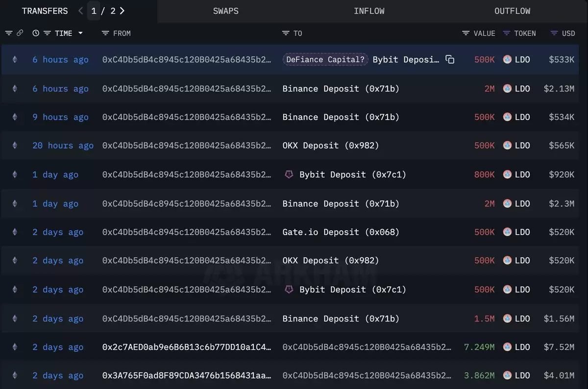The width and height of the screenshot is (588, 389).
Task: Click LDO token icon on $533K row
Action: click(x=507, y=60)
